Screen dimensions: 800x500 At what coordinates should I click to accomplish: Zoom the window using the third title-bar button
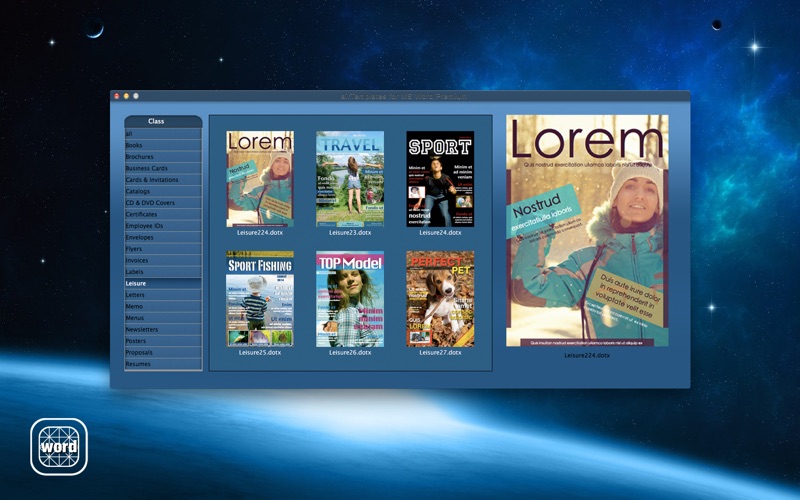(x=136, y=96)
